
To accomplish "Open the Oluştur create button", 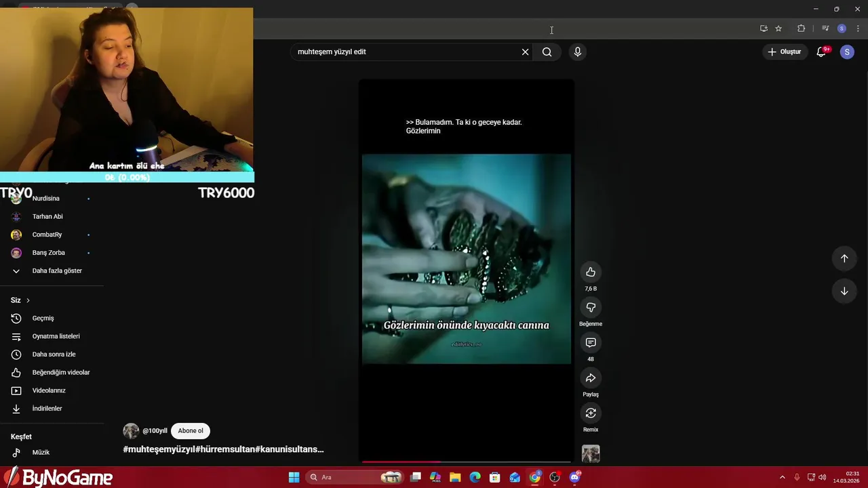I will point(784,52).
